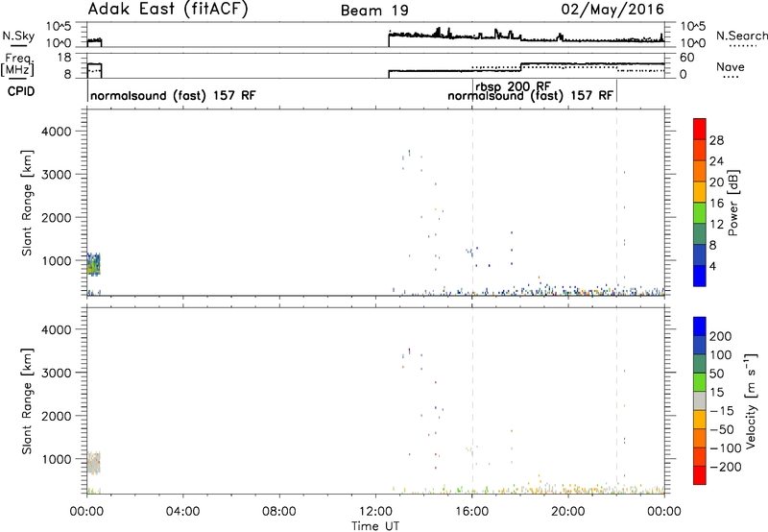Click the "Freq. [MHz]" axis label

[x=17, y=64]
